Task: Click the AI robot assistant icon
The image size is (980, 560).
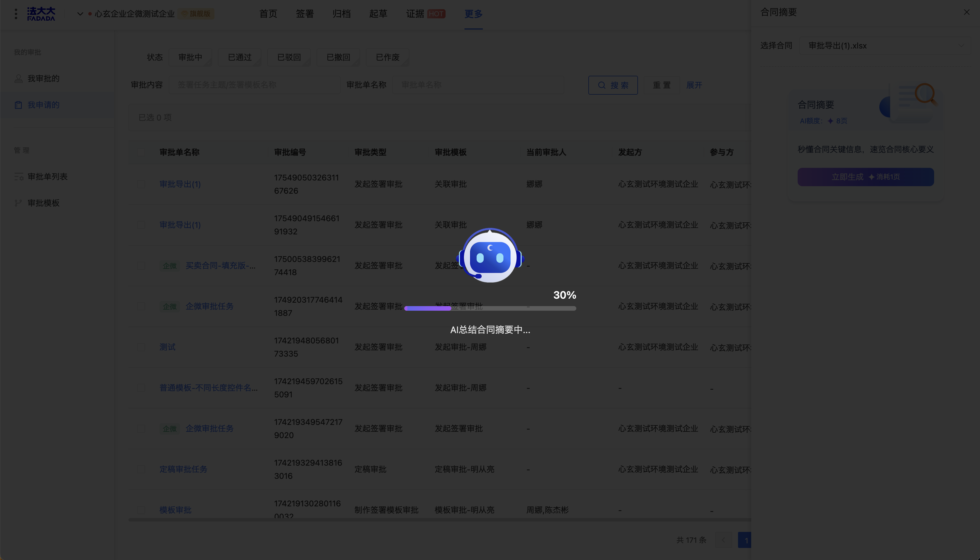Action: click(x=490, y=256)
